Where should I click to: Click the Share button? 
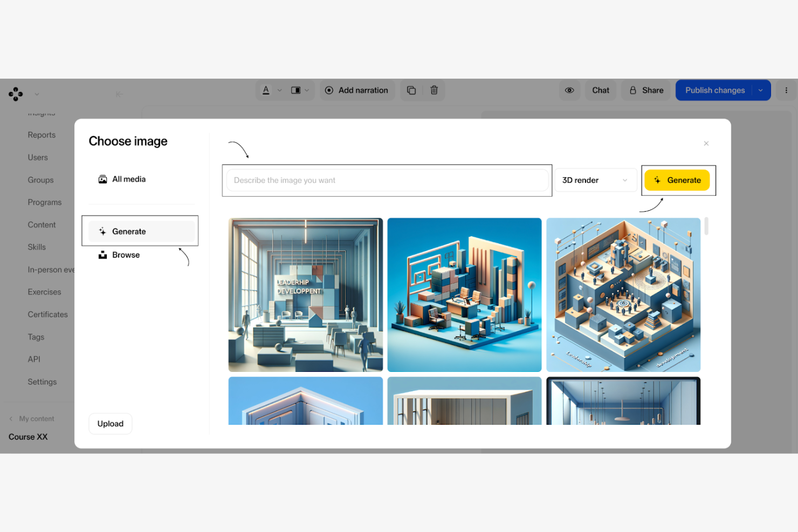(x=646, y=91)
